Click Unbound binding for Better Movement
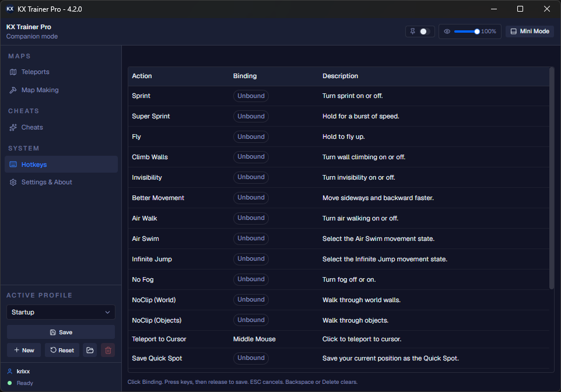561x392 pixels. click(251, 198)
